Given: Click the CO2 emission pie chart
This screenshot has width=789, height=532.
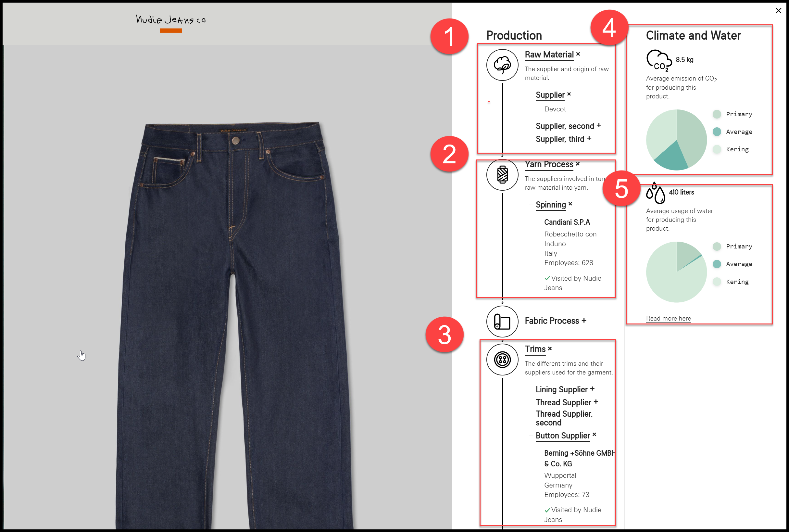Looking at the screenshot, I should tap(676, 139).
